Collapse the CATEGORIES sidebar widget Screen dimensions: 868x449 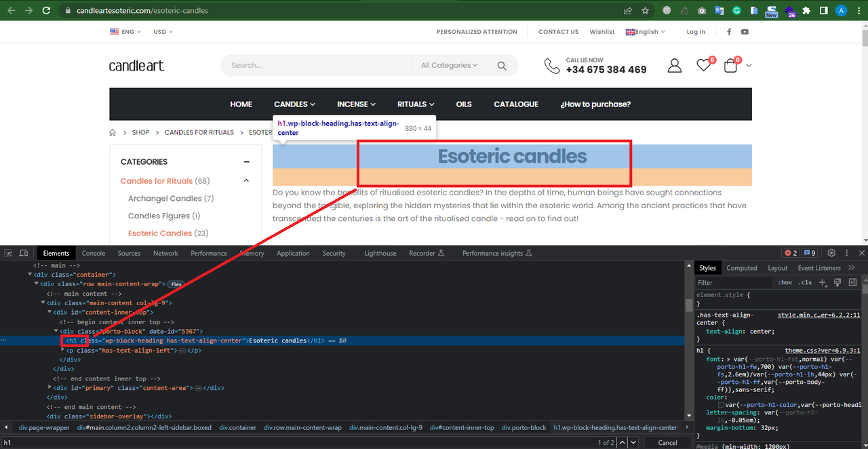click(x=247, y=162)
